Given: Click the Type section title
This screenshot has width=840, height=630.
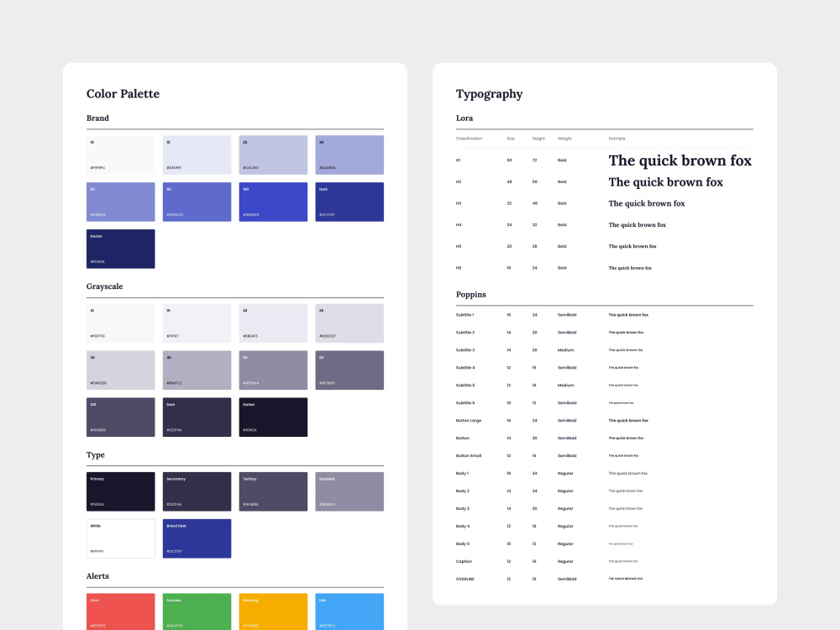Looking at the screenshot, I should [x=96, y=454].
